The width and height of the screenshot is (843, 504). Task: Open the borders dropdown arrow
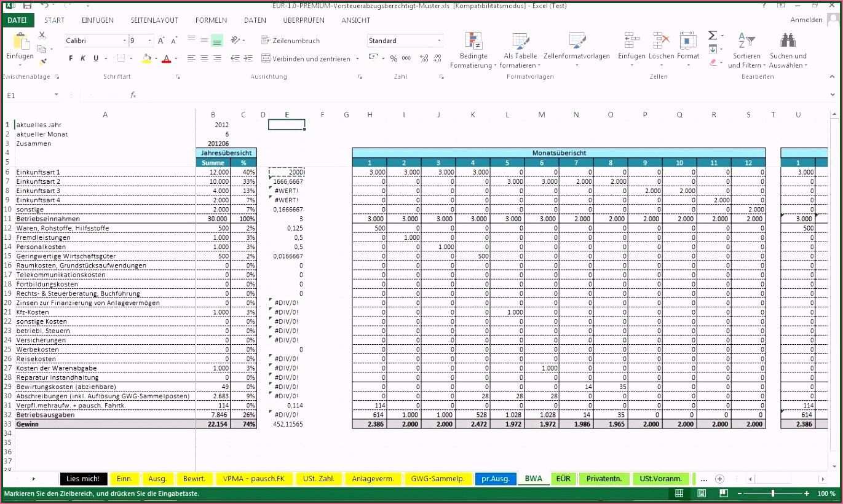click(131, 59)
